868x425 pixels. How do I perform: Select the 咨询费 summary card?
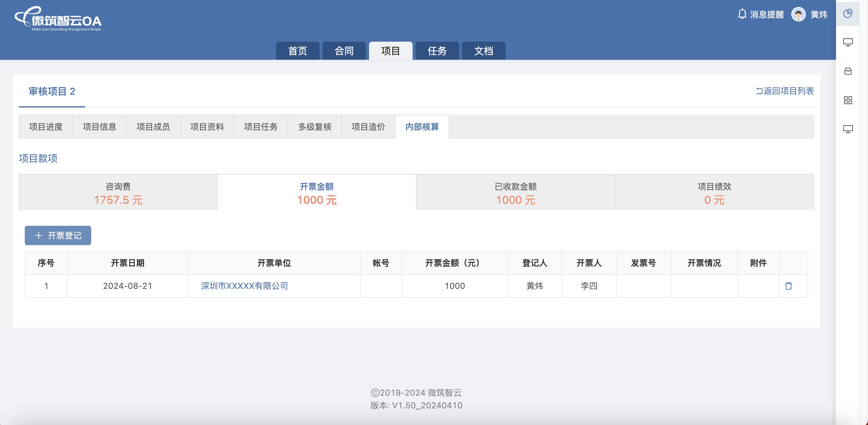pos(118,193)
